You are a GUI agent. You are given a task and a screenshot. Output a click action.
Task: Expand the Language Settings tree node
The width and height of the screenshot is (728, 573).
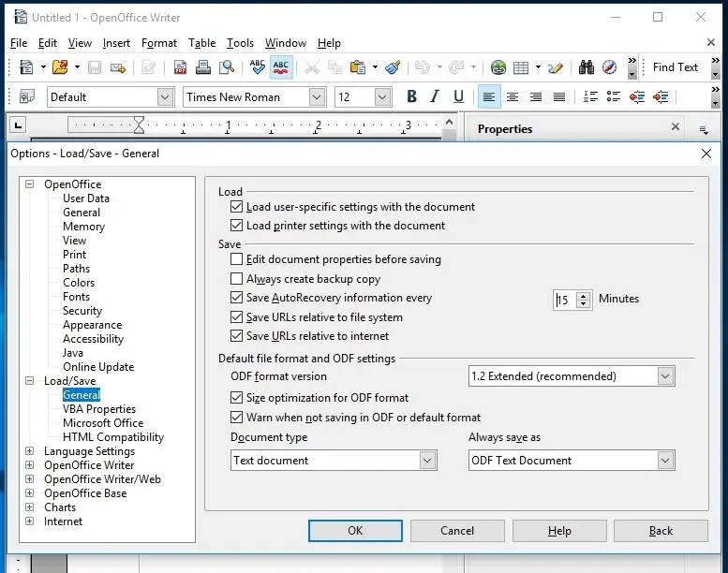tap(29, 451)
